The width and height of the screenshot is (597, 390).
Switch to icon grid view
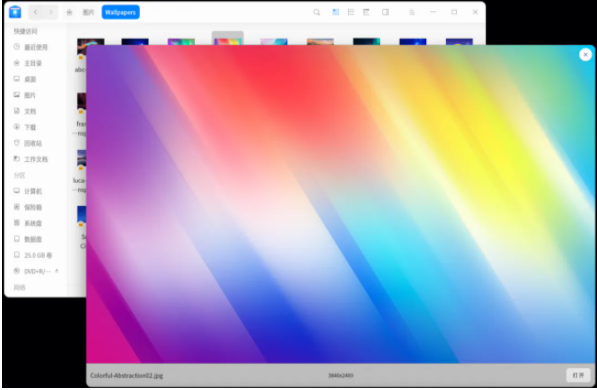coord(335,12)
